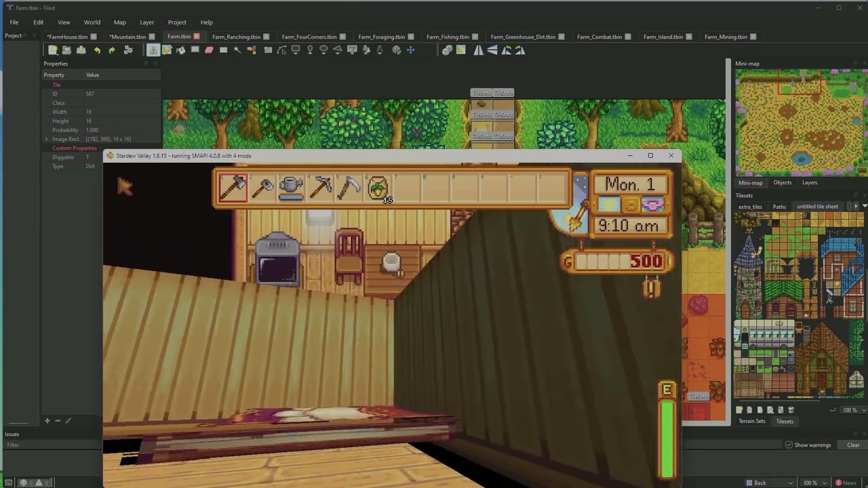Select the watering can in Stardew hotbar

click(291, 188)
